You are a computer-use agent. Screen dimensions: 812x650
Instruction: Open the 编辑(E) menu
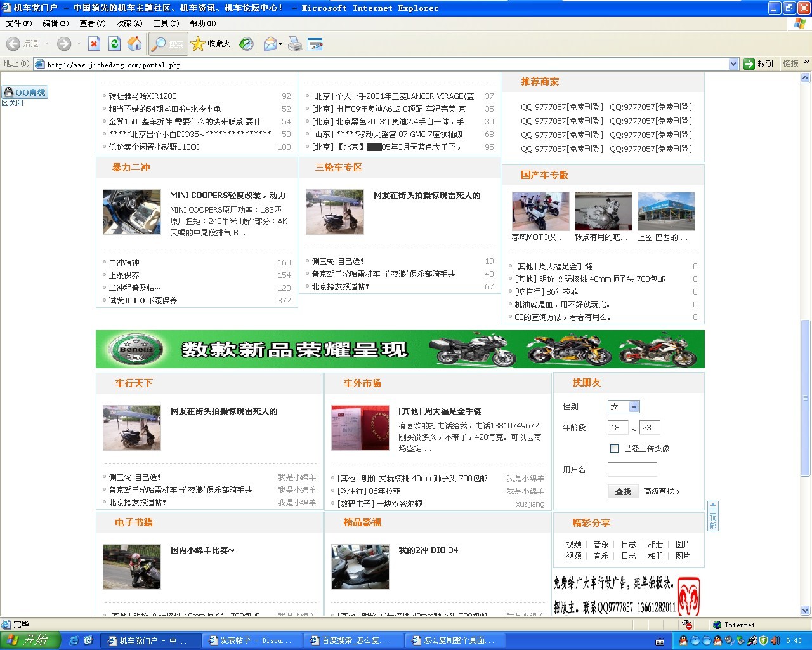tap(55, 23)
